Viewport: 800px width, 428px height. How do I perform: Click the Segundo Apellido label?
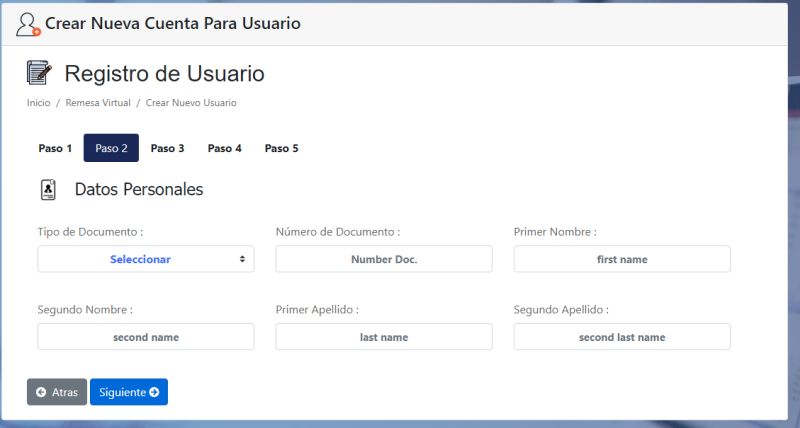click(561, 310)
